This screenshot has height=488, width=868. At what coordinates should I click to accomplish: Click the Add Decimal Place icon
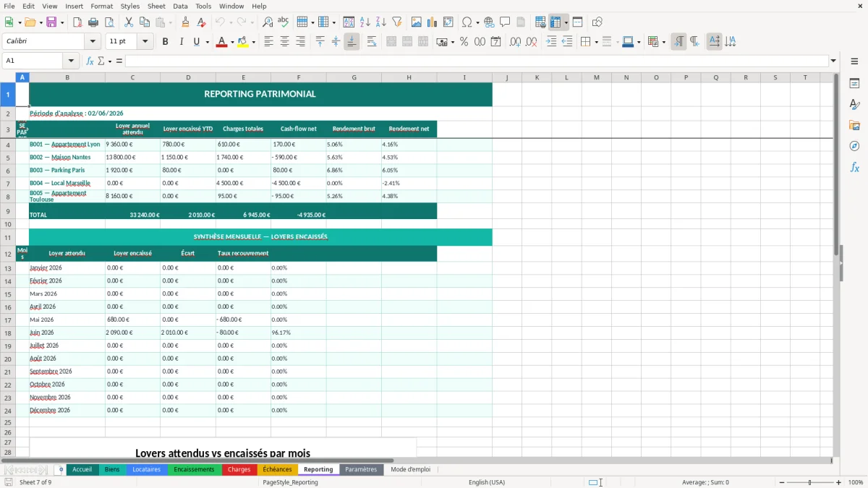pyautogui.click(x=515, y=42)
